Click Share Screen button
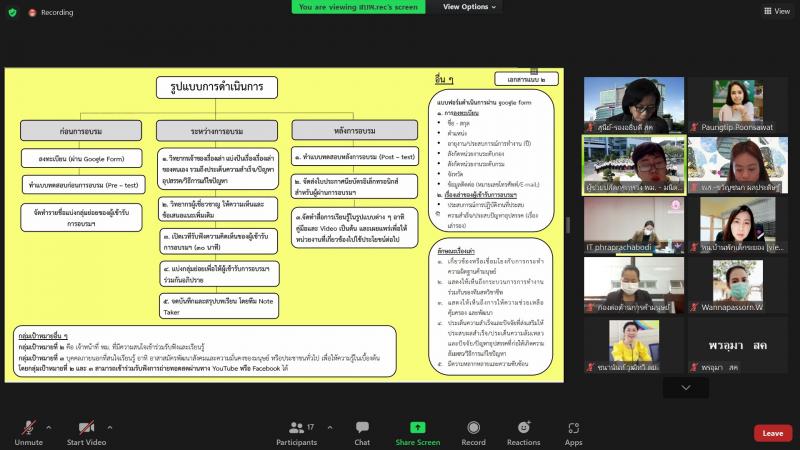The image size is (800, 450). [x=417, y=433]
